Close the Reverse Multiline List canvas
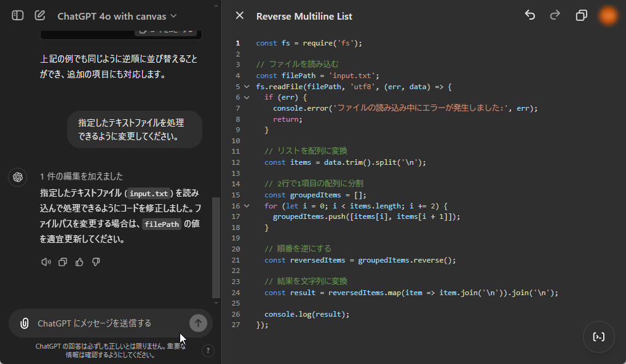The width and height of the screenshot is (626, 364). tap(239, 15)
